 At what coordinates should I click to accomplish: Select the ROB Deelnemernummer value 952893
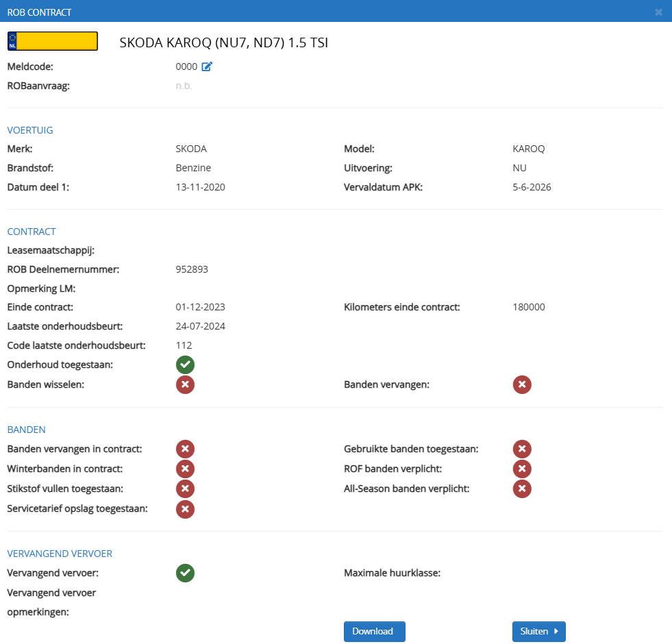[192, 269]
